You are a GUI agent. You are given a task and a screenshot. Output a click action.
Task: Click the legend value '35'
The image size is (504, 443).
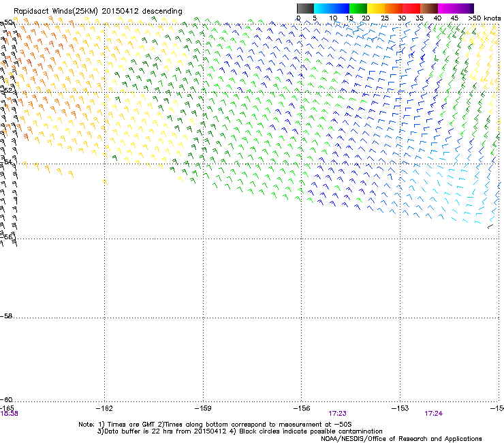point(420,18)
